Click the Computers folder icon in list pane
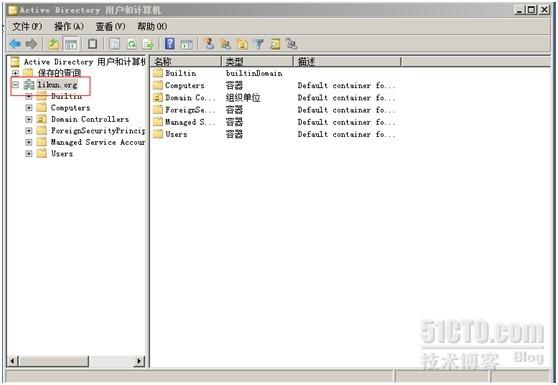This screenshot has width=558, height=385. pos(158,85)
